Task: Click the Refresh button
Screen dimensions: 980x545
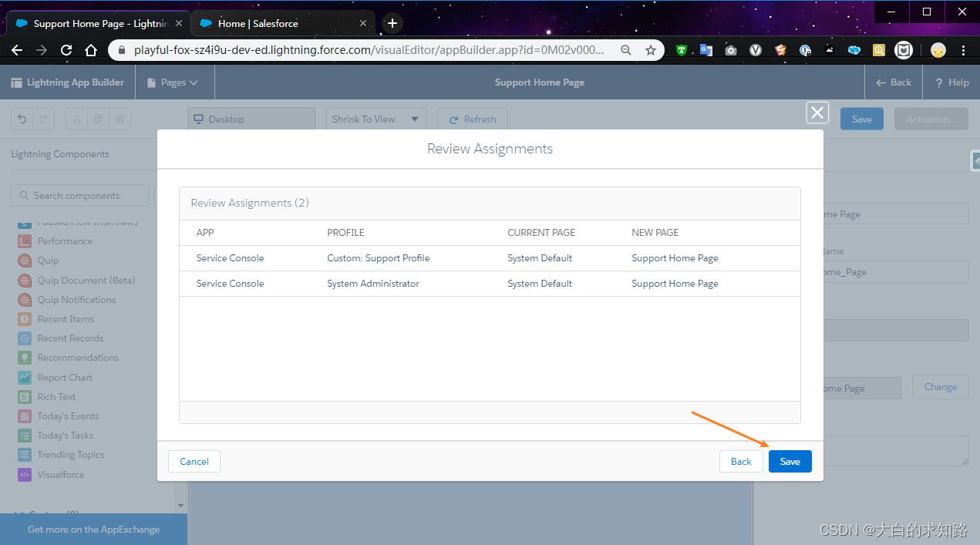Action: click(473, 119)
